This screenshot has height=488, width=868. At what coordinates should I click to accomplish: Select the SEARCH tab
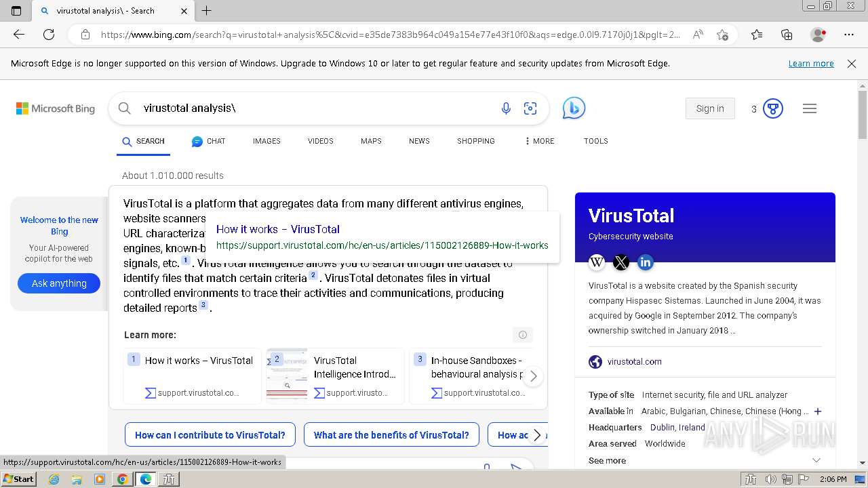click(143, 141)
